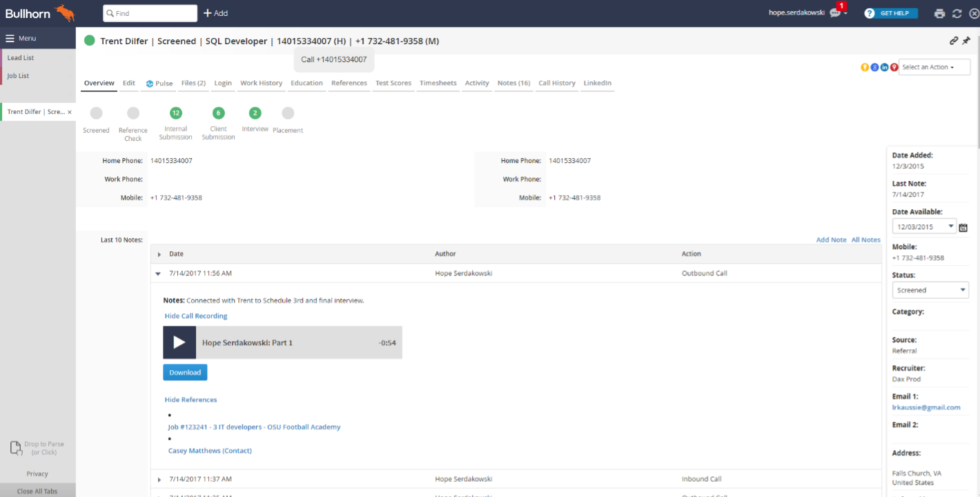Open the Login tab
This screenshot has width=980, height=497.
click(223, 83)
